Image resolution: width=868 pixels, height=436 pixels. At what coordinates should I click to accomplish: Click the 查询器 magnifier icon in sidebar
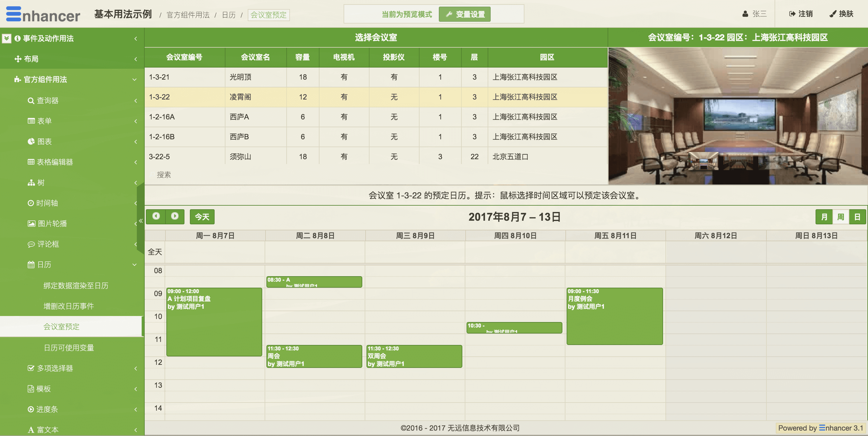click(x=31, y=100)
